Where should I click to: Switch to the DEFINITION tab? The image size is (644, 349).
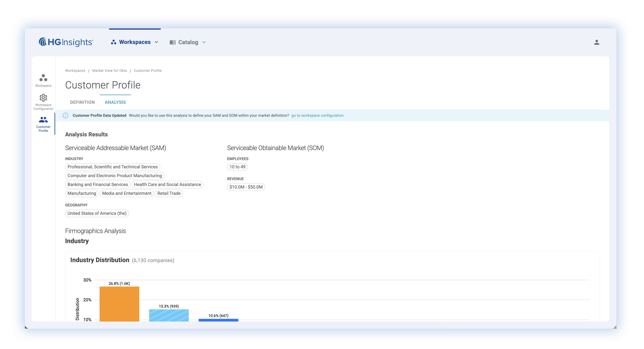82,102
